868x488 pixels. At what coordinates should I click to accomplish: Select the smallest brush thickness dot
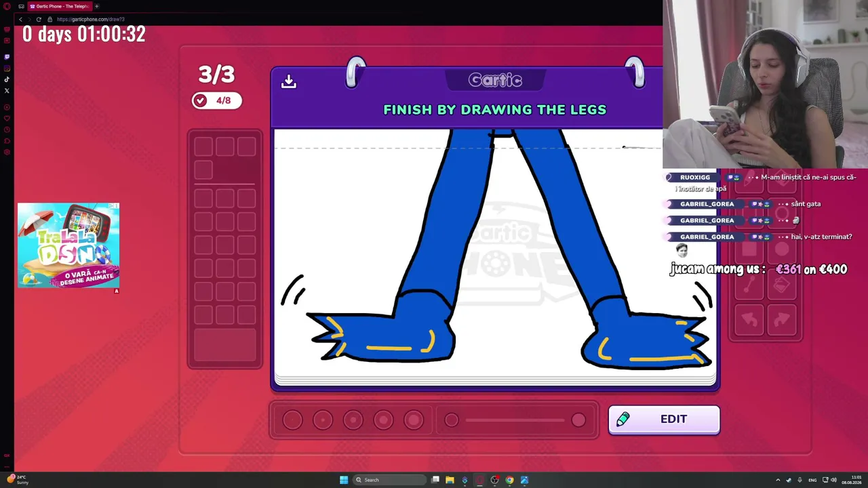click(x=292, y=420)
